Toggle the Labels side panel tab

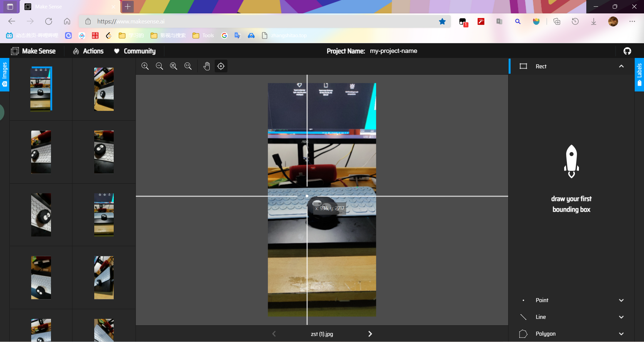click(x=639, y=74)
